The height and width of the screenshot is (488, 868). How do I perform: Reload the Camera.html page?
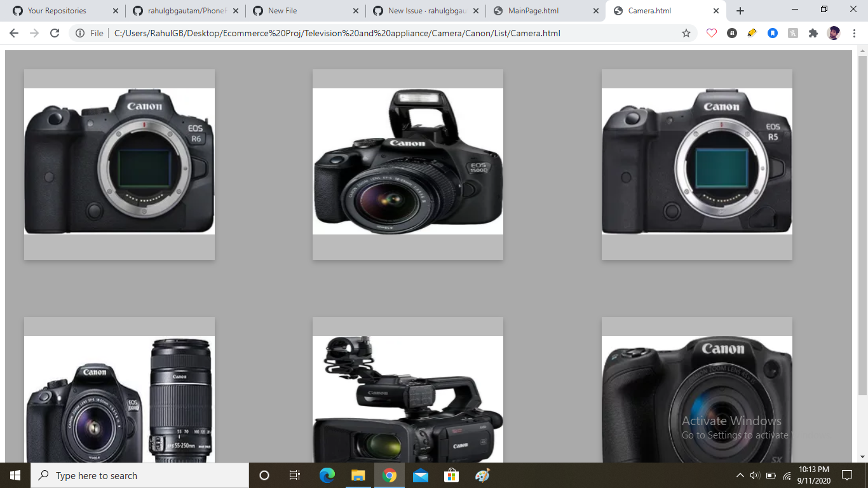[55, 33]
